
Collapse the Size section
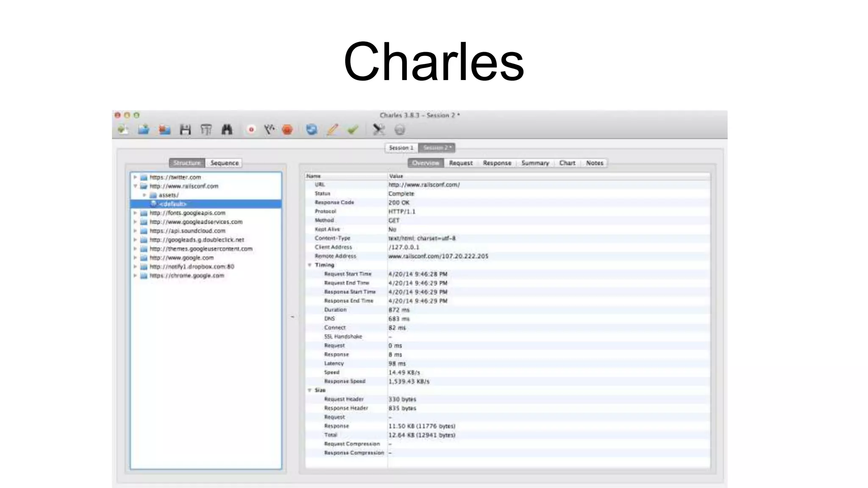309,390
